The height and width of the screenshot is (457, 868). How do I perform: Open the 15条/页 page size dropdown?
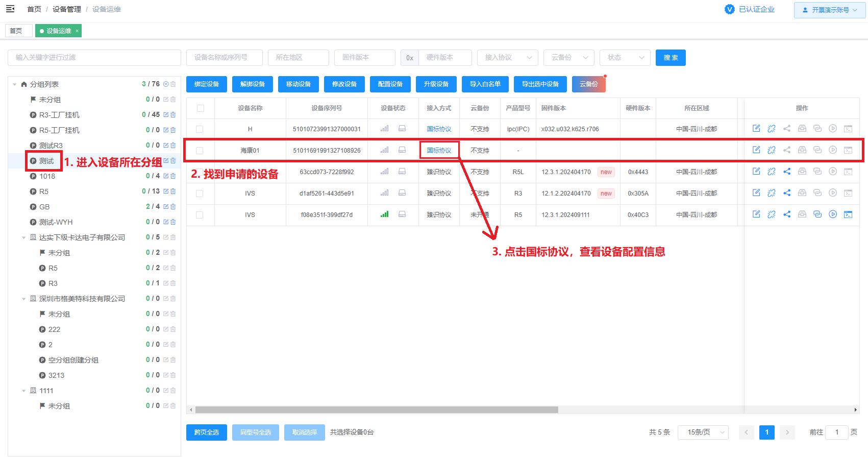tap(703, 432)
